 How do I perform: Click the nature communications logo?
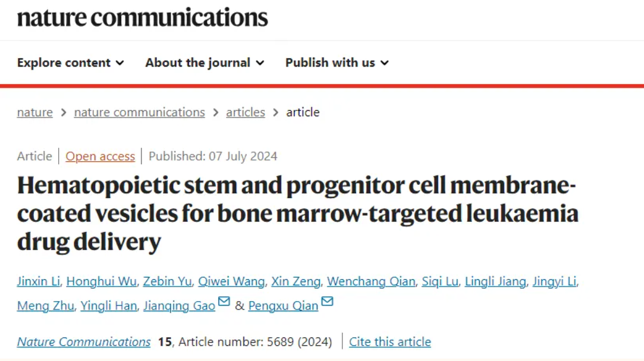point(142,18)
